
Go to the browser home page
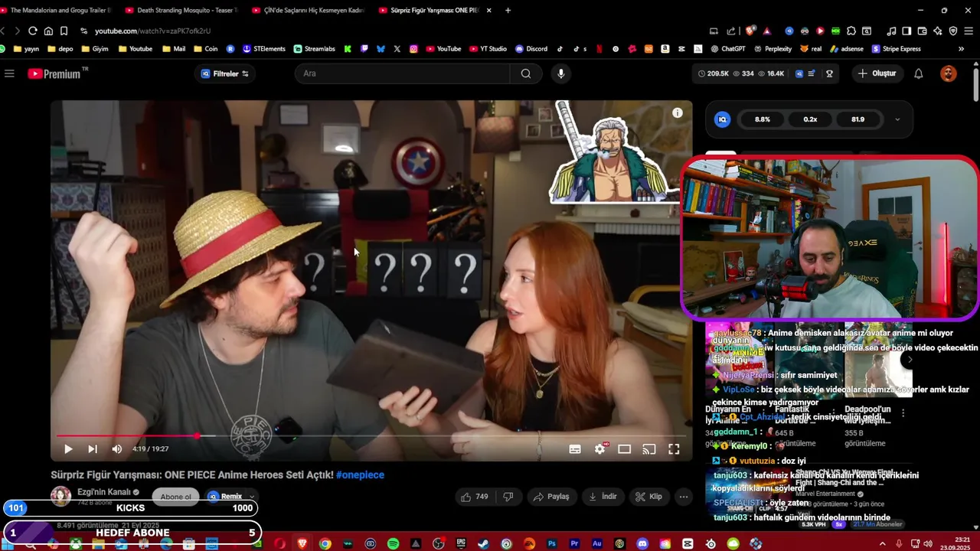[48, 31]
